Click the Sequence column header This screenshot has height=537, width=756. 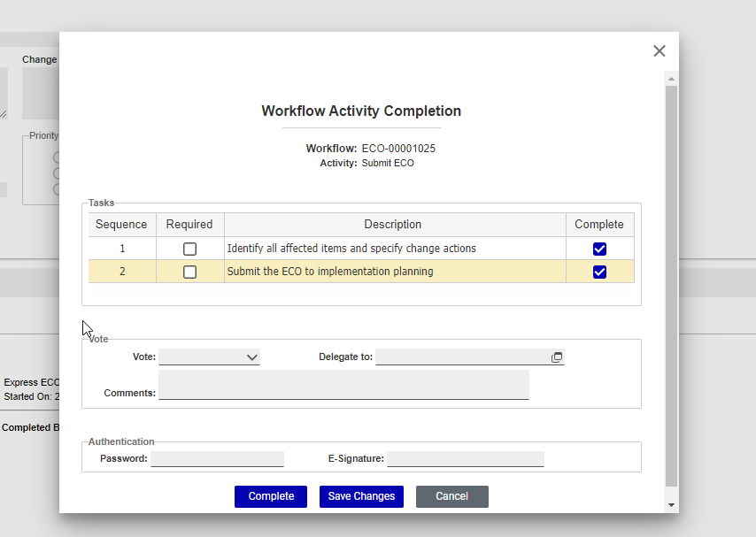click(x=121, y=225)
